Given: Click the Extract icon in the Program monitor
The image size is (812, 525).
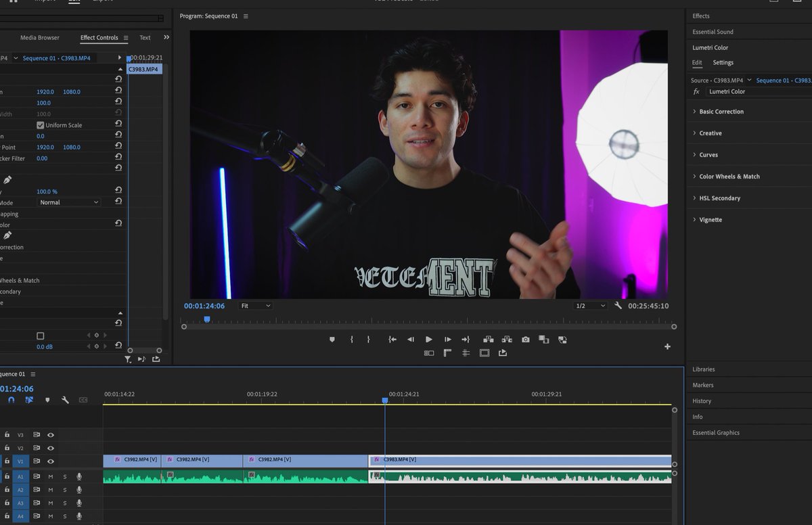Looking at the screenshot, I should pos(506,339).
